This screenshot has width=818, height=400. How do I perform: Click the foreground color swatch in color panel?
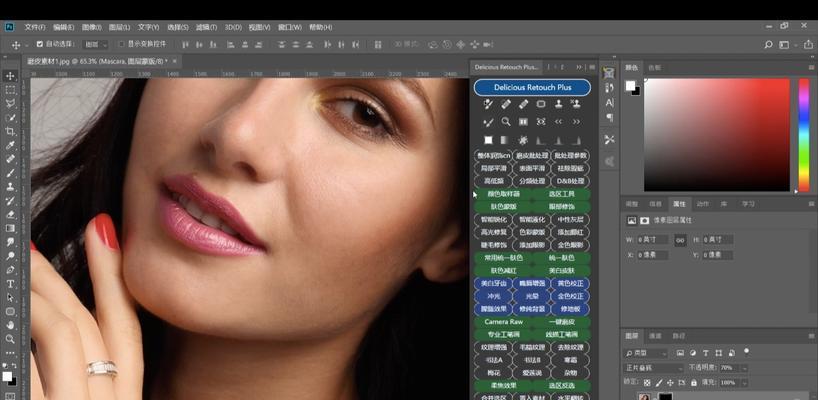coord(630,86)
